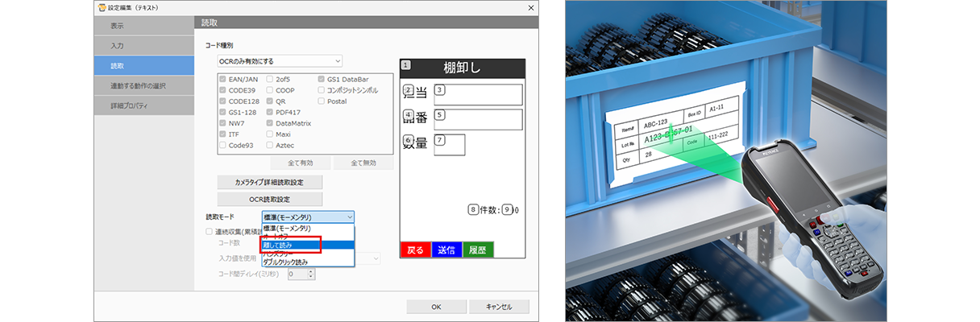Viewport: 980px width, 322px height.
Task: Choose 離して読み in the dropdown list
Action: (291, 244)
